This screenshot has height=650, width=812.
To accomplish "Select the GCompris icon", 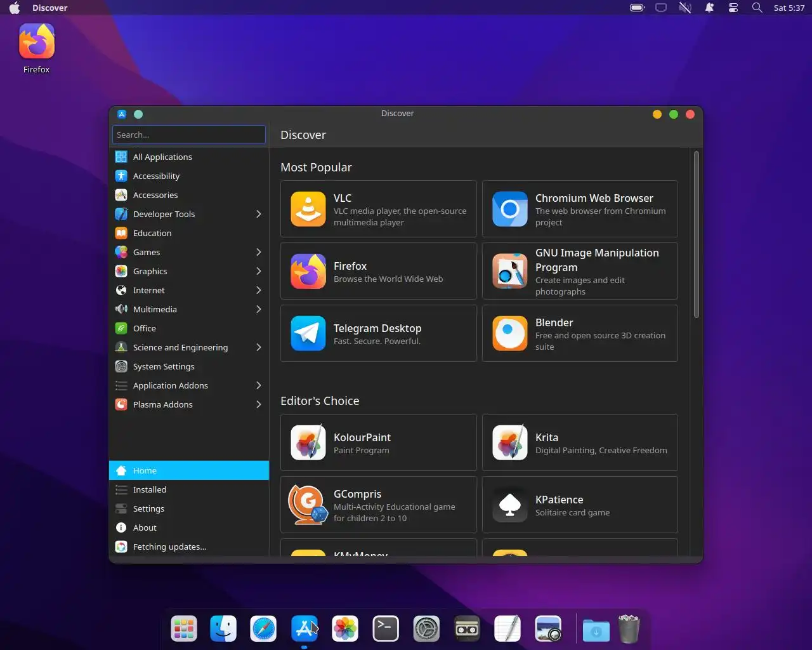I will tap(308, 505).
